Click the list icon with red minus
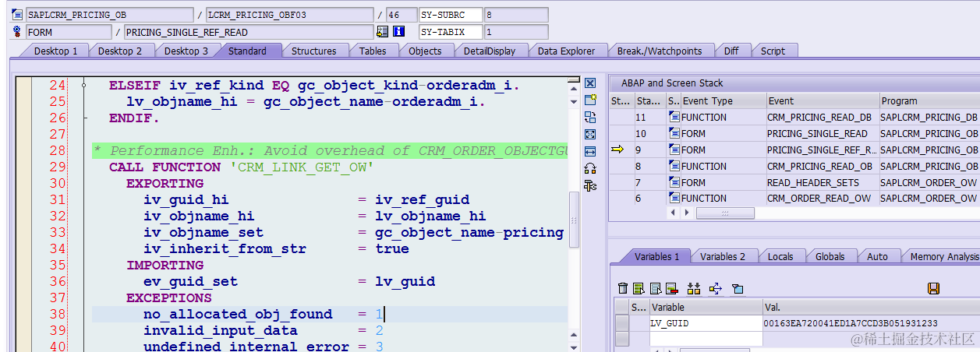The width and height of the screenshot is (980, 352). click(671, 288)
